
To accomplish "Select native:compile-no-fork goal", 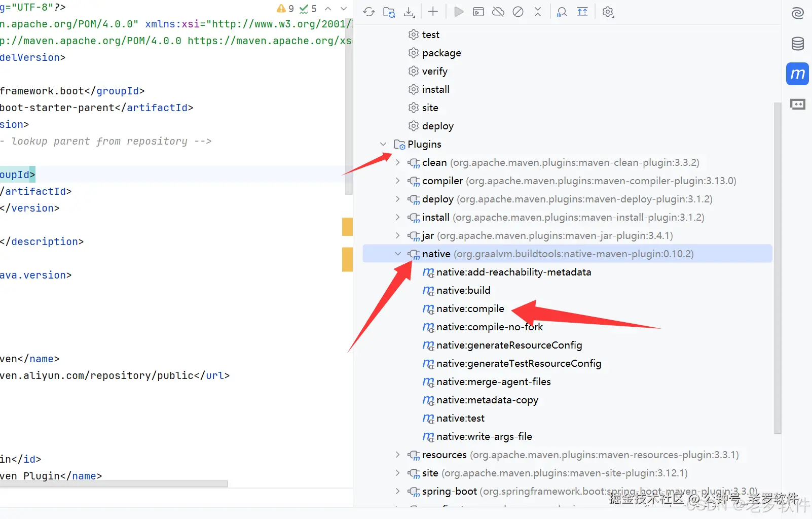I will (x=483, y=327).
